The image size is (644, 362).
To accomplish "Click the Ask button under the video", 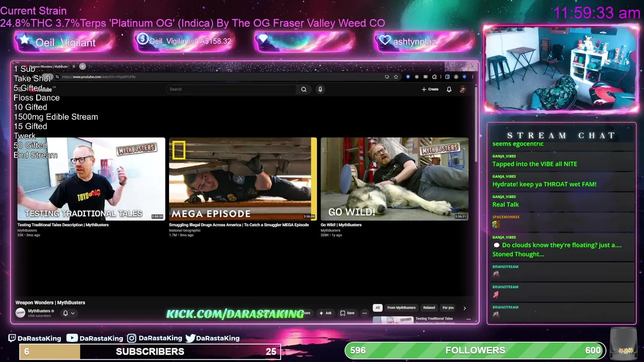I will tap(326, 313).
